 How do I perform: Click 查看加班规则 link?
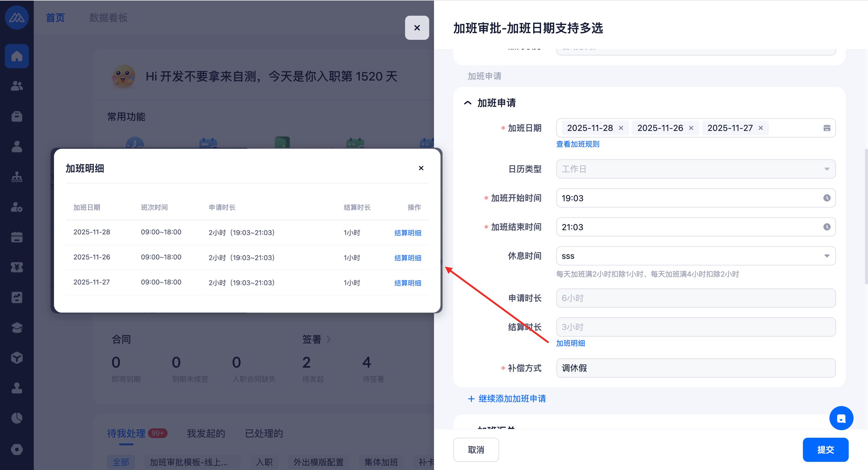pos(577,144)
